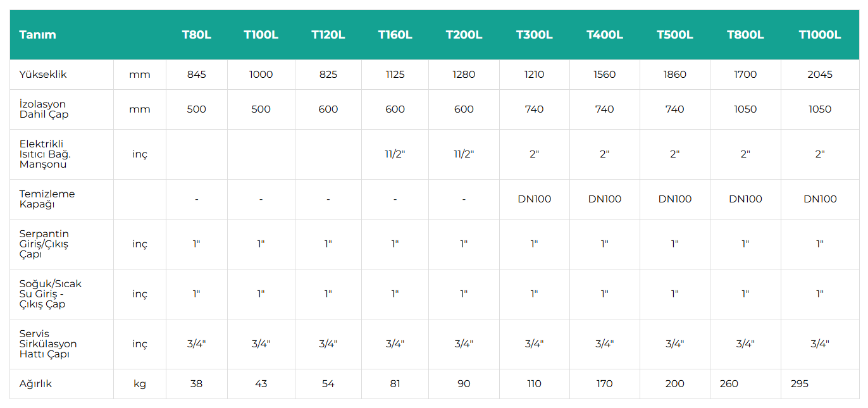
Task: Select the T160L column header
Action: (395, 35)
